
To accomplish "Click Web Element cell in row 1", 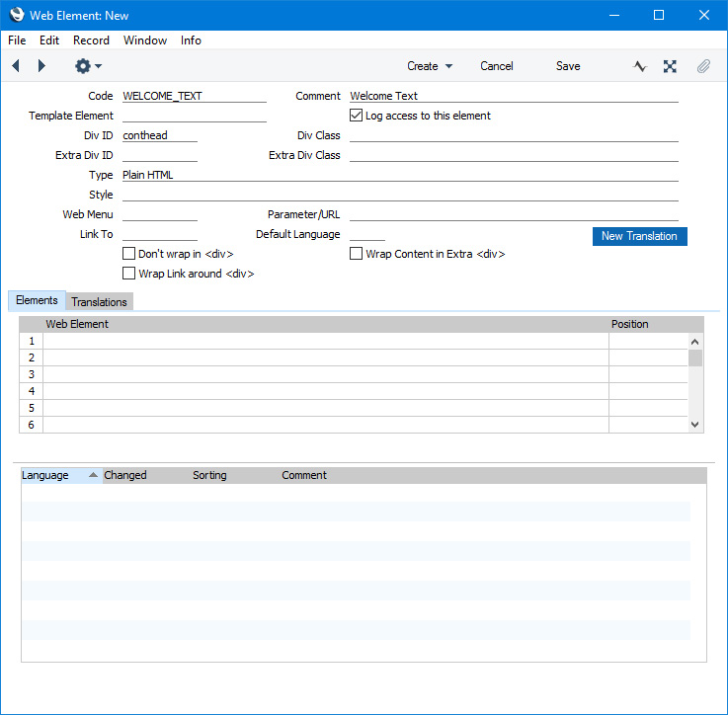I will (x=325, y=341).
